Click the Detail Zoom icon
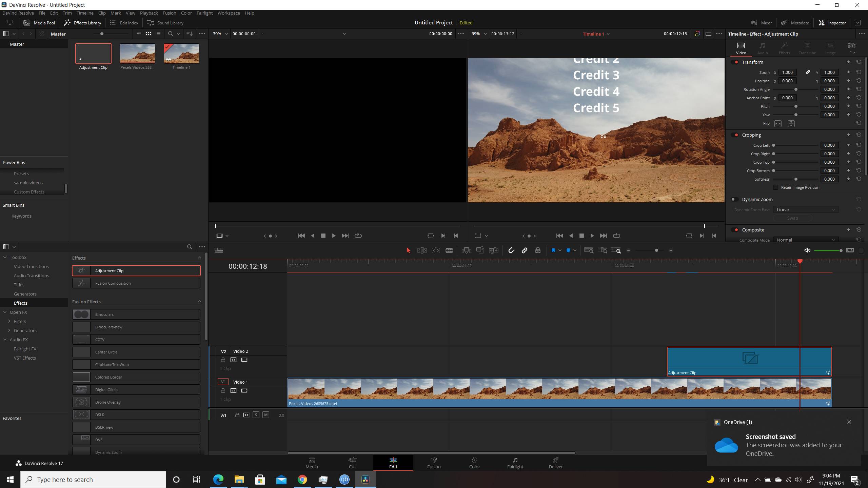 [603, 250]
